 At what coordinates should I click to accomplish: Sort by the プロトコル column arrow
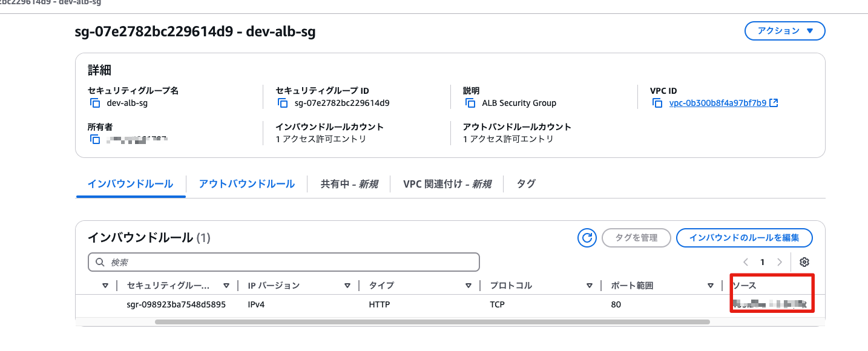pyautogui.click(x=590, y=286)
